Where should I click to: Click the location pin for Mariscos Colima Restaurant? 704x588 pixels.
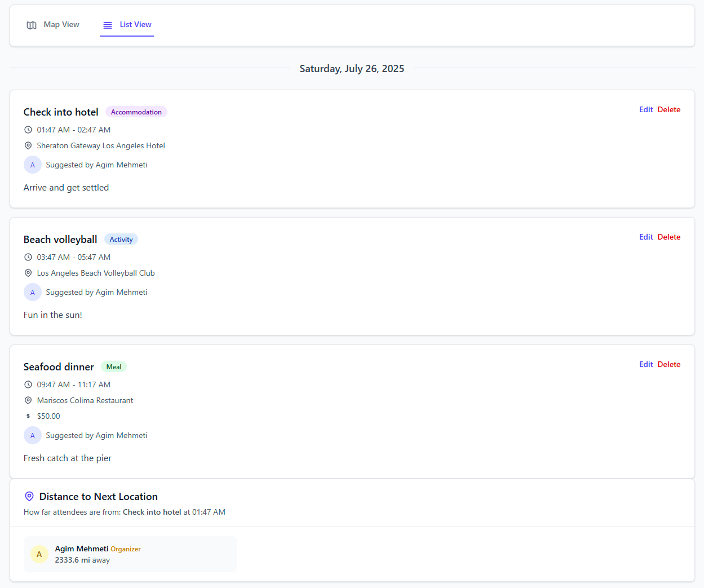[x=28, y=400]
